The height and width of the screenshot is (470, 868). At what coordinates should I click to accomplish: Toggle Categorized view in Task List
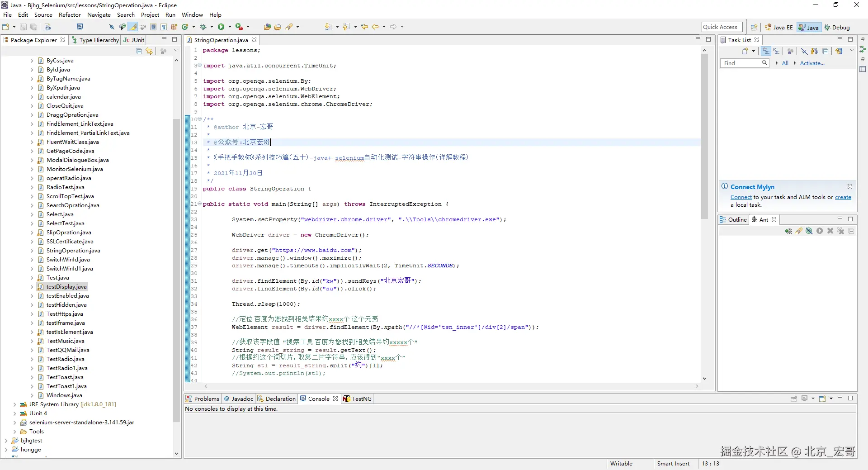[x=766, y=52]
